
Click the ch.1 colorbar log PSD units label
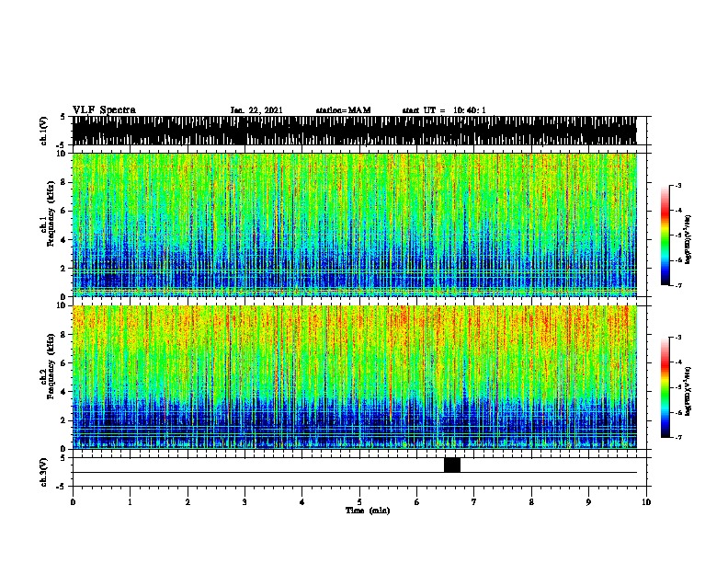688,239
